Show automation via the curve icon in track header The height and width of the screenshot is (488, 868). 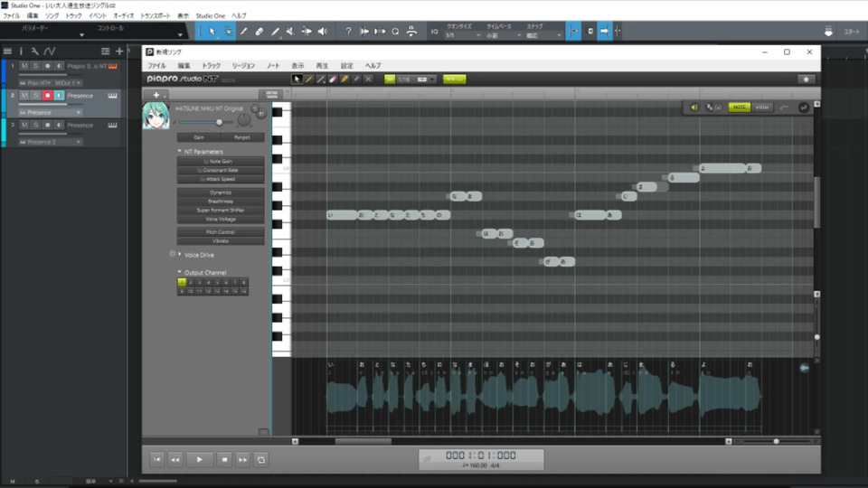point(50,51)
